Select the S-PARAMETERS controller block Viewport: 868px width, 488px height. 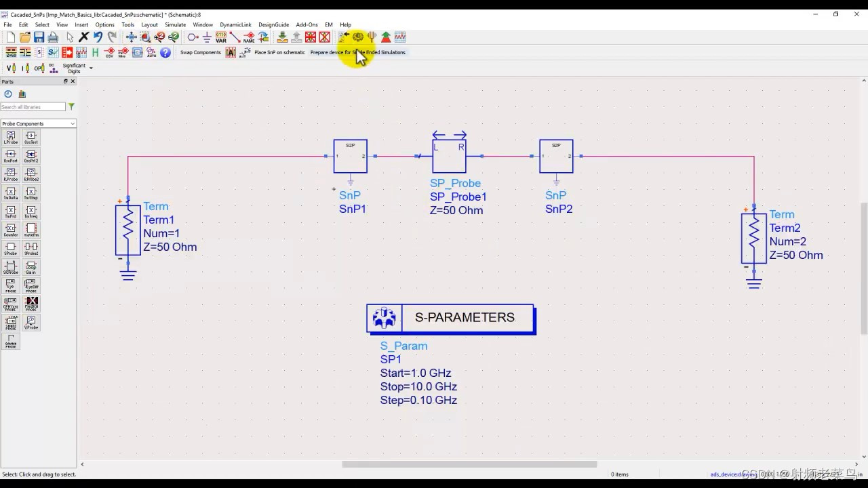pyautogui.click(x=450, y=318)
